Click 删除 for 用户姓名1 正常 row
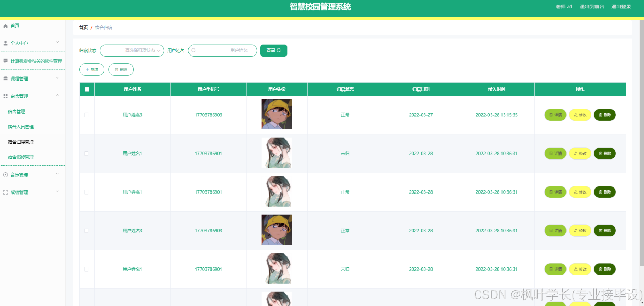644x306 pixels. pos(605,192)
